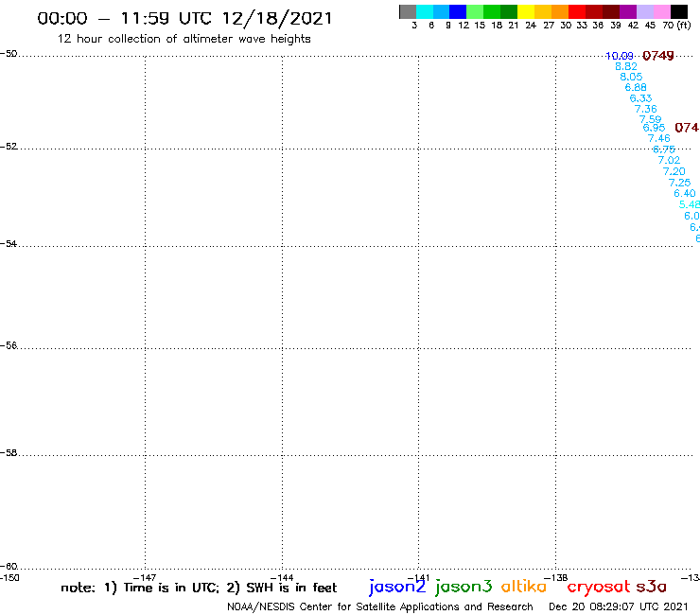Select the orange swatch in the color scale

click(560, 11)
